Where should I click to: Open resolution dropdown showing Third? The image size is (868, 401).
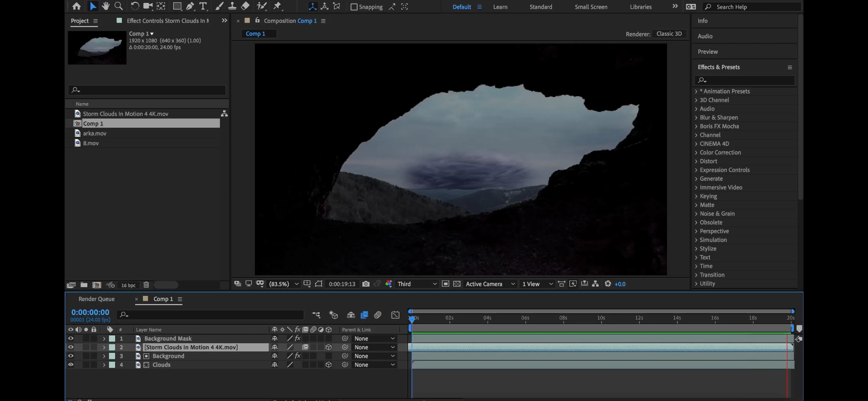417,284
